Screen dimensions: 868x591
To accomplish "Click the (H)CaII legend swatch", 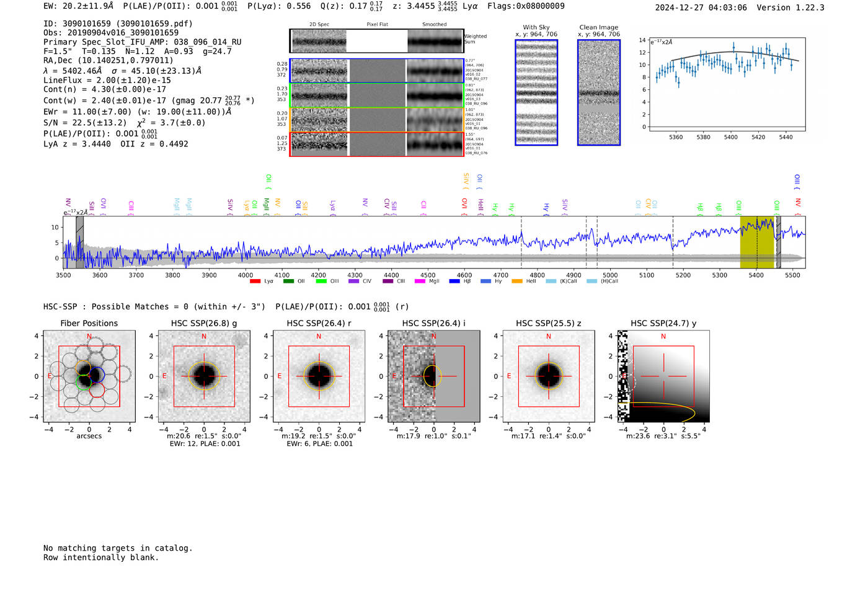I will (x=591, y=282).
